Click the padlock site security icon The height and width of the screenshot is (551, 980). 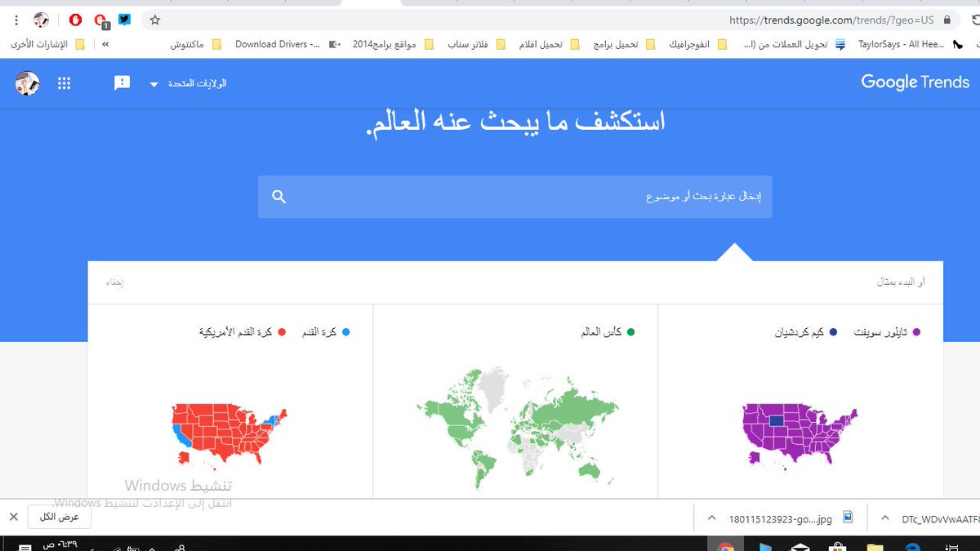(947, 20)
